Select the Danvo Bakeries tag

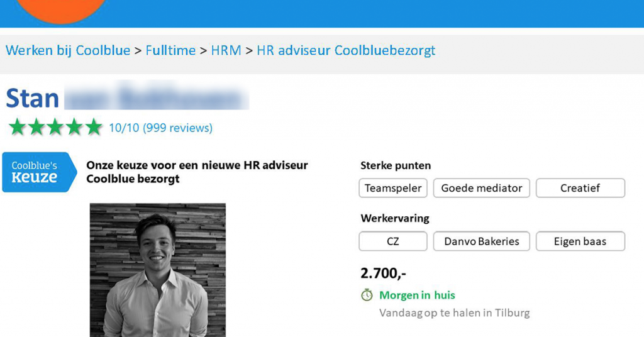pyautogui.click(x=482, y=241)
